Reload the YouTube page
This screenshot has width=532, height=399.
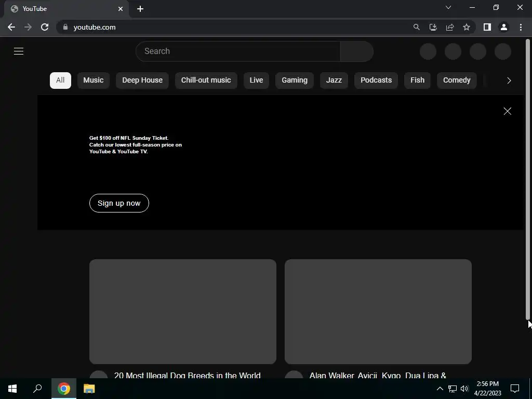coord(45,27)
